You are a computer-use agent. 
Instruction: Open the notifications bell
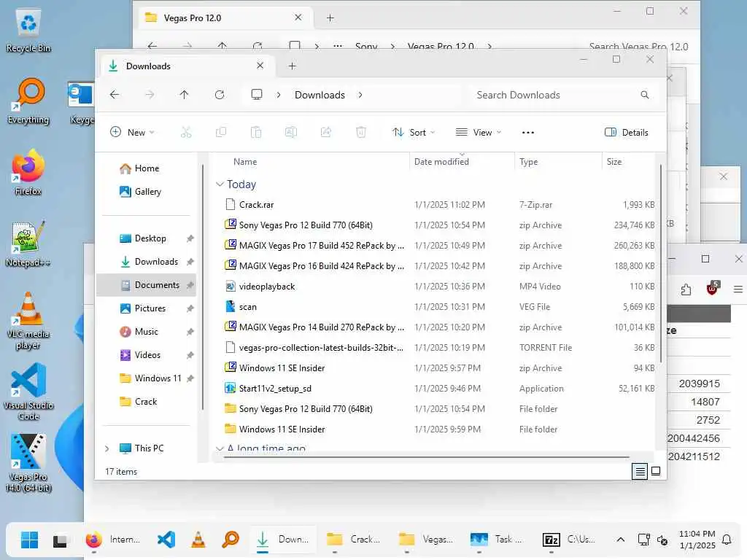click(727, 540)
